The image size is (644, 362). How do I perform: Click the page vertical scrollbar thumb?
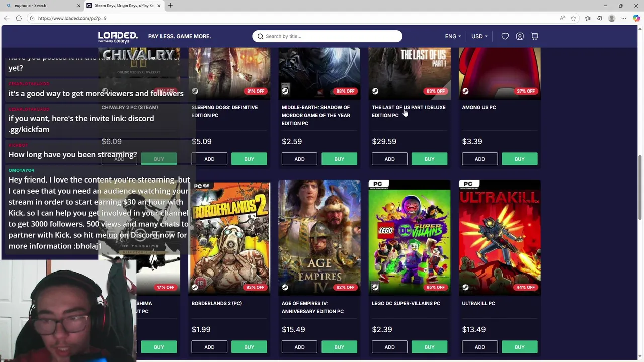pos(641,187)
